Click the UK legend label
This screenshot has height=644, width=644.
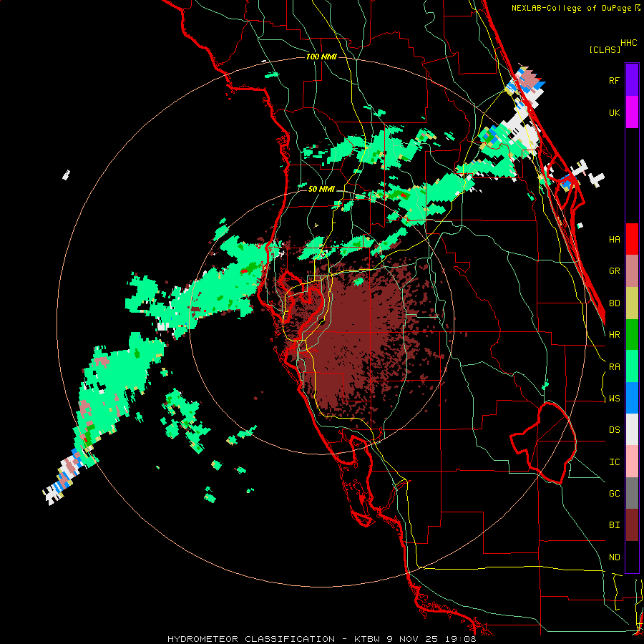[614, 112]
